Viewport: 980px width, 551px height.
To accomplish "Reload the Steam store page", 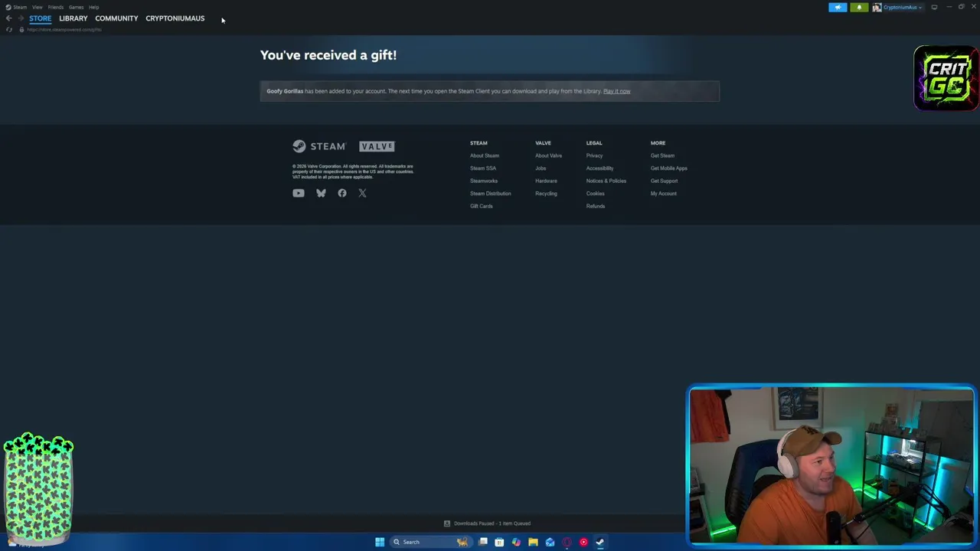I will pos(9,29).
